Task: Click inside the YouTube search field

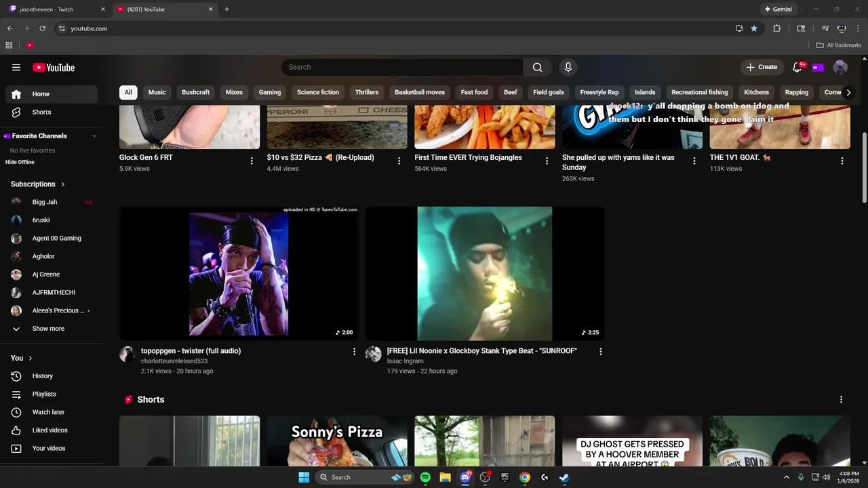Action: click(x=402, y=67)
